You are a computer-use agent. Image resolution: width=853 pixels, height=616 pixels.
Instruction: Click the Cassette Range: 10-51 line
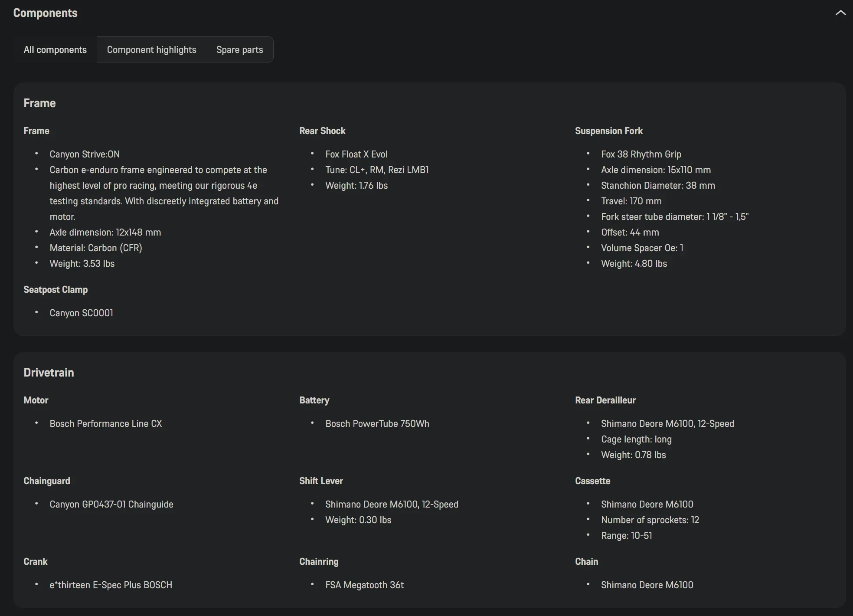(x=627, y=536)
